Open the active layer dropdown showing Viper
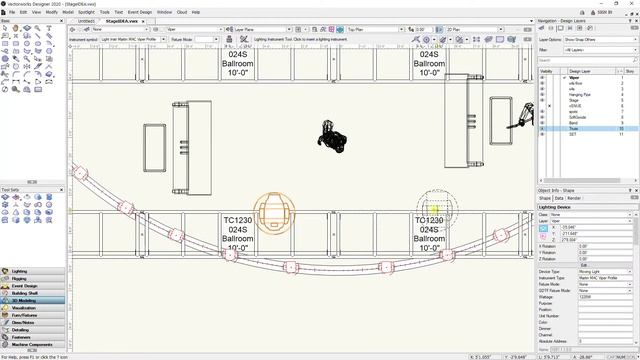The height and width of the screenshot is (360, 640). [194, 29]
